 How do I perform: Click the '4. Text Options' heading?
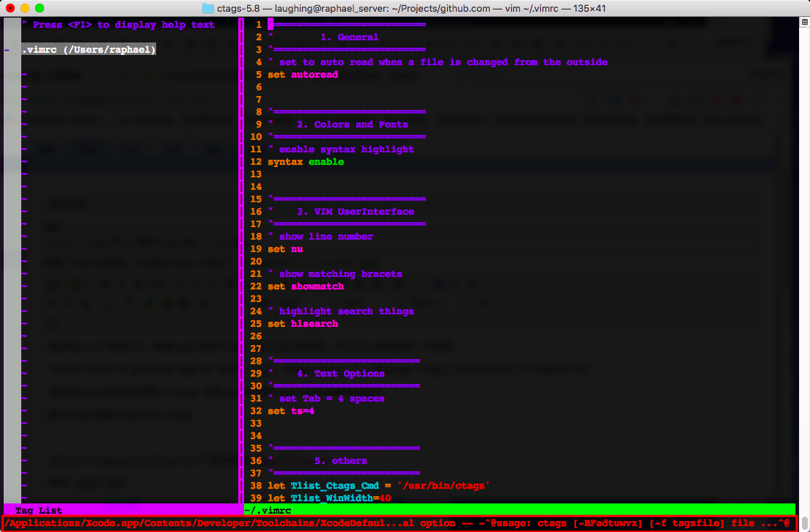click(x=340, y=374)
